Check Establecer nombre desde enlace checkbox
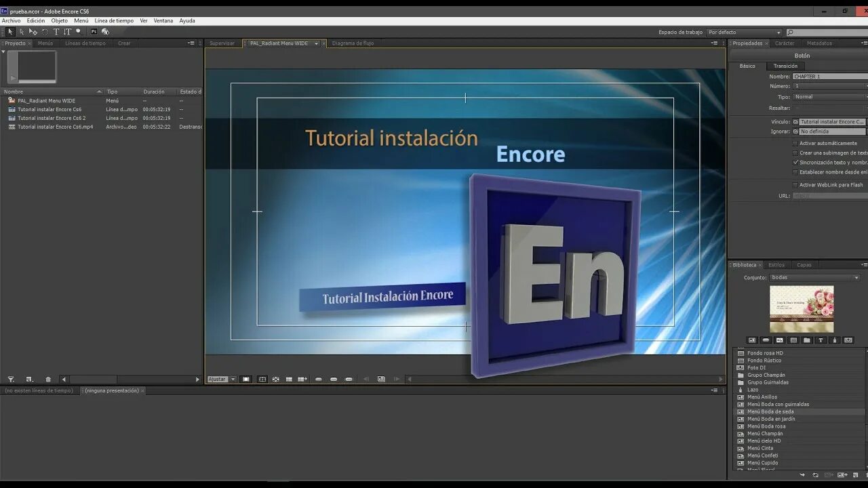 coord(795,172)
